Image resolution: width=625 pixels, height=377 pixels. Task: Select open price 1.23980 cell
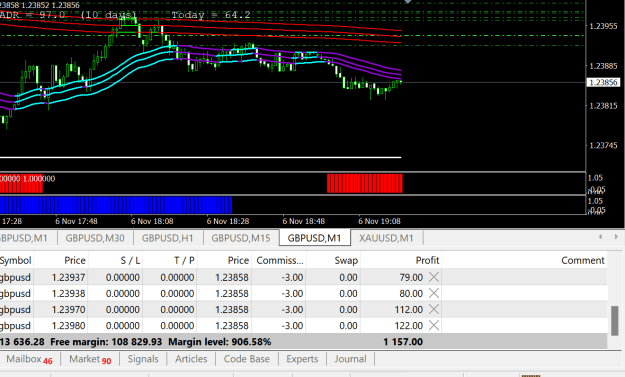tap(68, 326)
